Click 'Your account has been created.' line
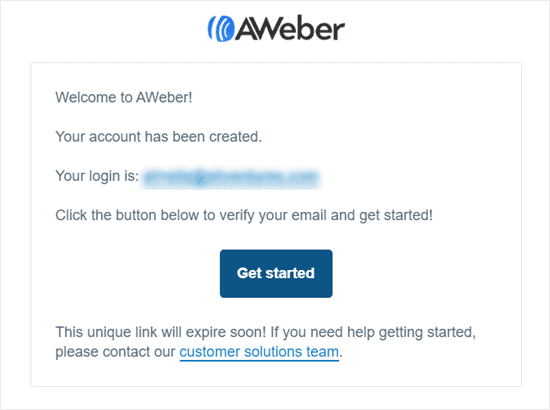This screenshot has width=550, height=410. pos(159,137)
